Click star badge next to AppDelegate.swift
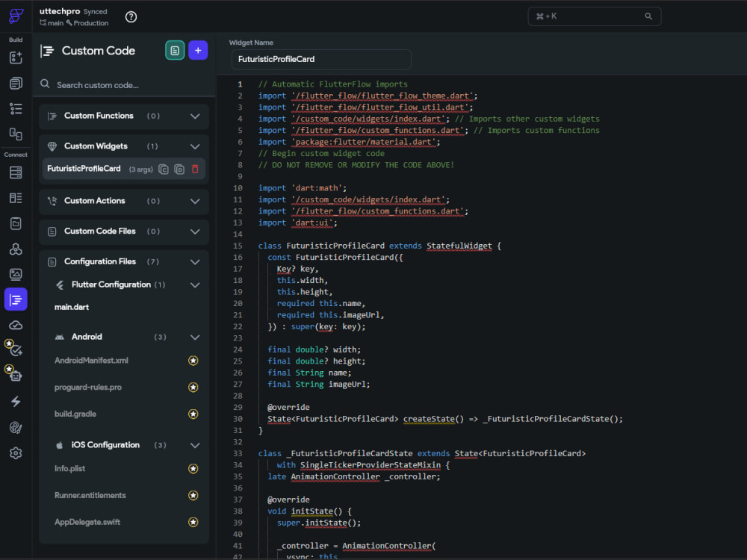 193,522
